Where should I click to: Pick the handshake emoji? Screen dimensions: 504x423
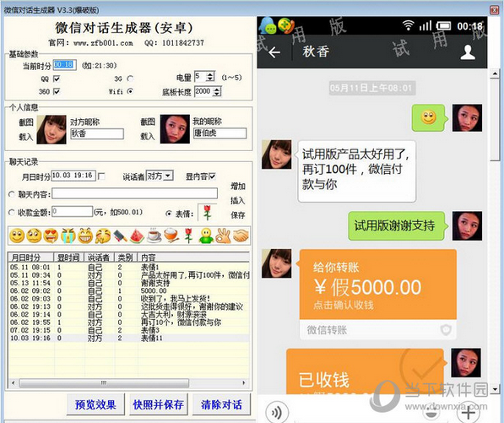[x=241, y=236]
